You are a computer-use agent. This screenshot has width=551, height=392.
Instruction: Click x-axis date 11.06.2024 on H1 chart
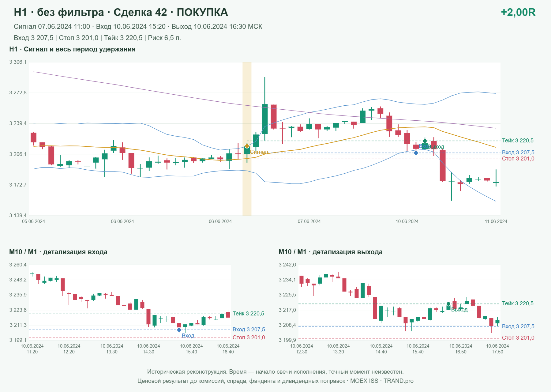tap(496, 221)
